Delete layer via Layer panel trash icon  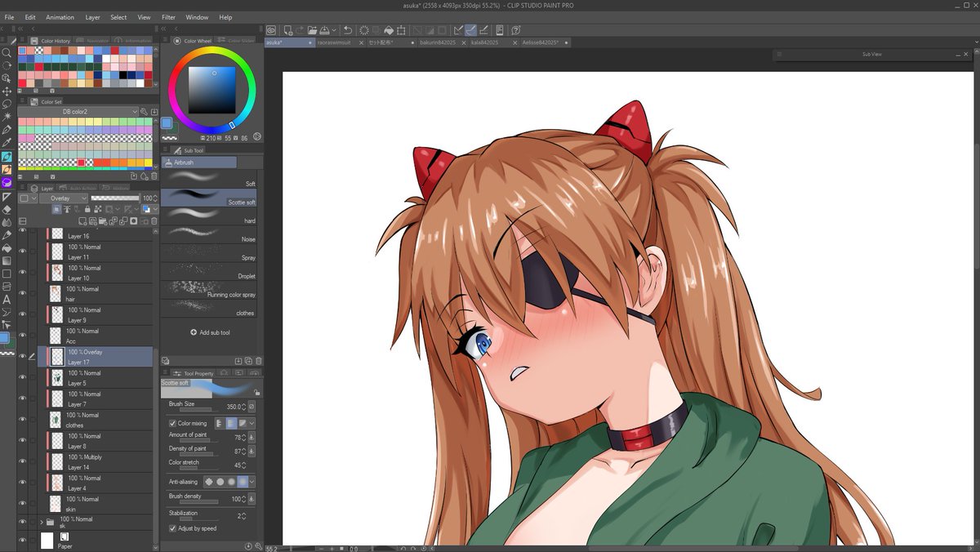click(x=154, y=221)
